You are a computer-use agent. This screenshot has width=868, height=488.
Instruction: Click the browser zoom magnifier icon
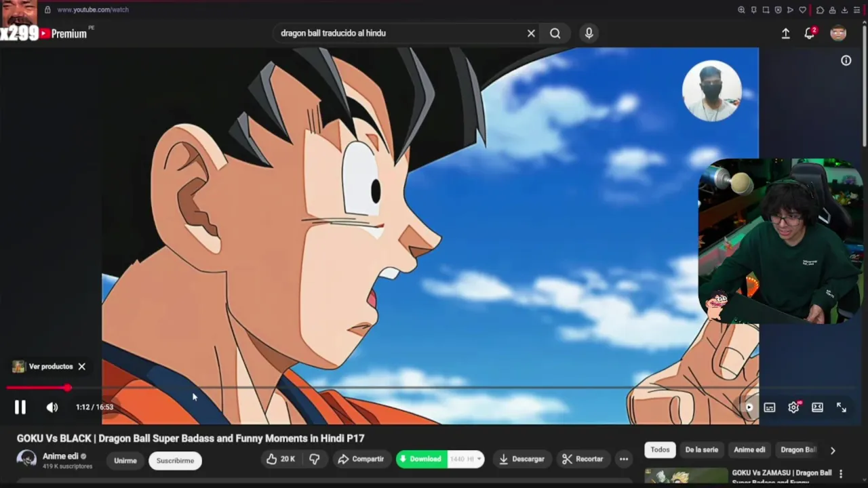(741, 10)
